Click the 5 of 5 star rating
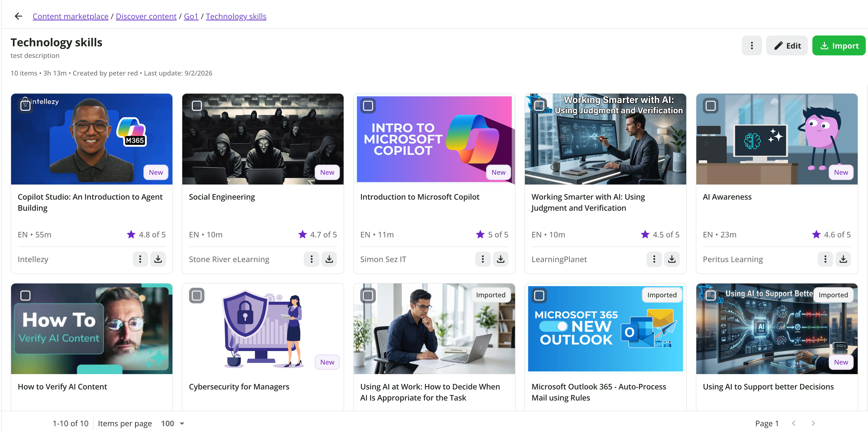 pos(492,235)
